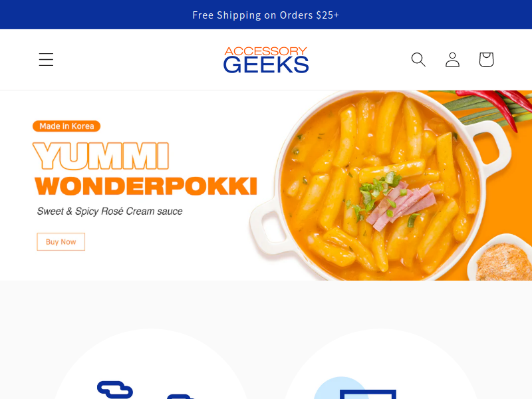Click the ham garnish in the tteokbokki bowl
Screen dimensions: 532x399
(x=400, y=206)
